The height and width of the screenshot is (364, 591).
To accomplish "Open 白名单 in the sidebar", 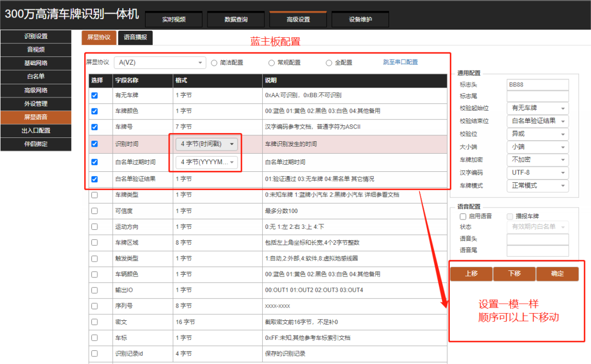I will (x=36, y=77).
